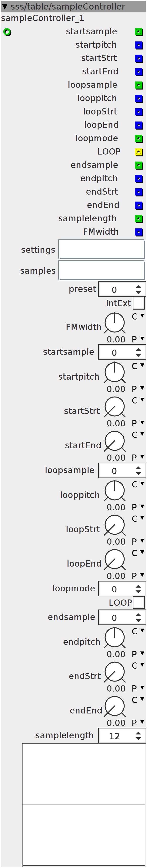
Task: Click the blue FMwidth outlet icon
Action: point(139,232)
